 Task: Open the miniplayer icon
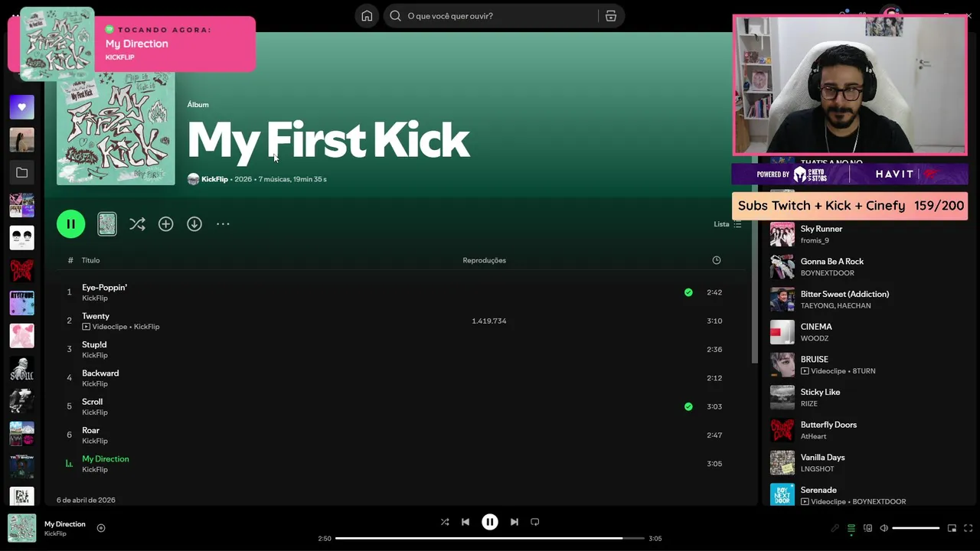[952, 528]
